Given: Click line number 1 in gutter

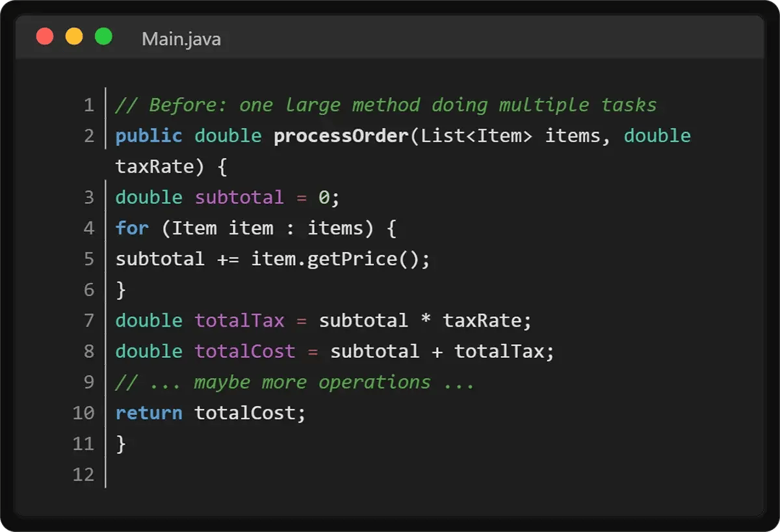Looking at the screenshot, I should [89, 105].
